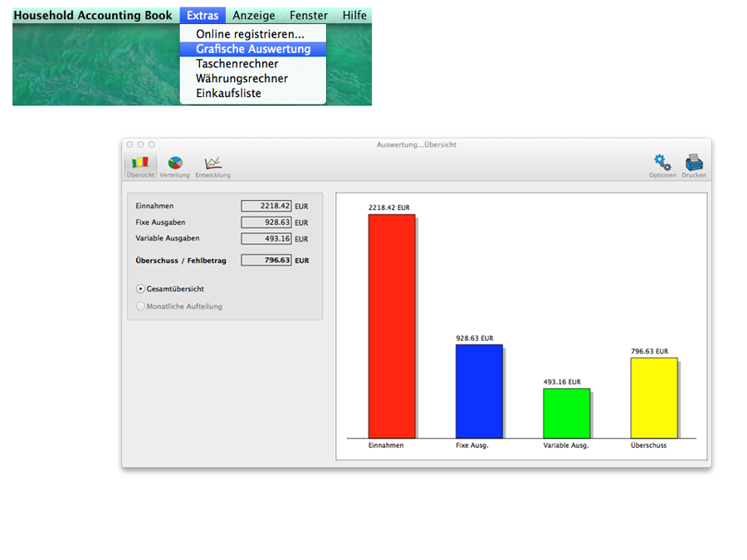The height and width of the screenshot is (560, 747).
Task: Select Monatliche Aufteilung radio button
Action: tap(141, 306)
